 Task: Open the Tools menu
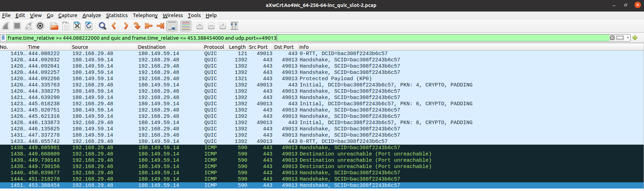[194, 15]
